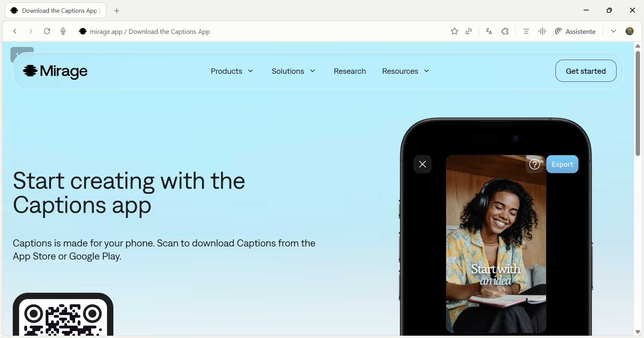Open the Research page
Viewport: 644px width, 338px height.
350,71
